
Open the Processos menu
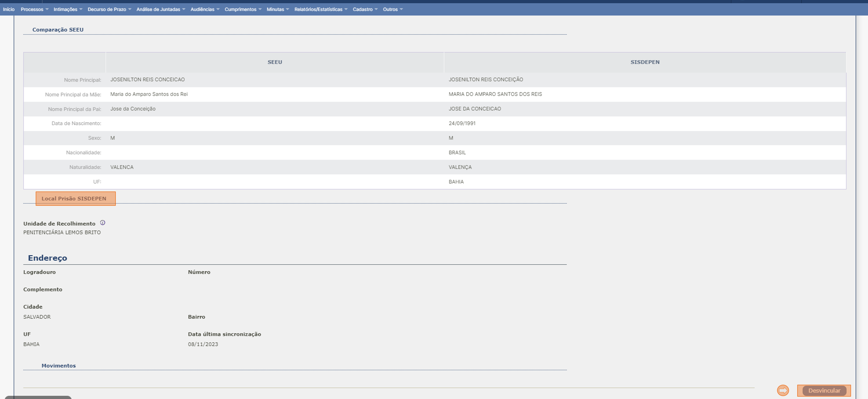coord(35,9)
